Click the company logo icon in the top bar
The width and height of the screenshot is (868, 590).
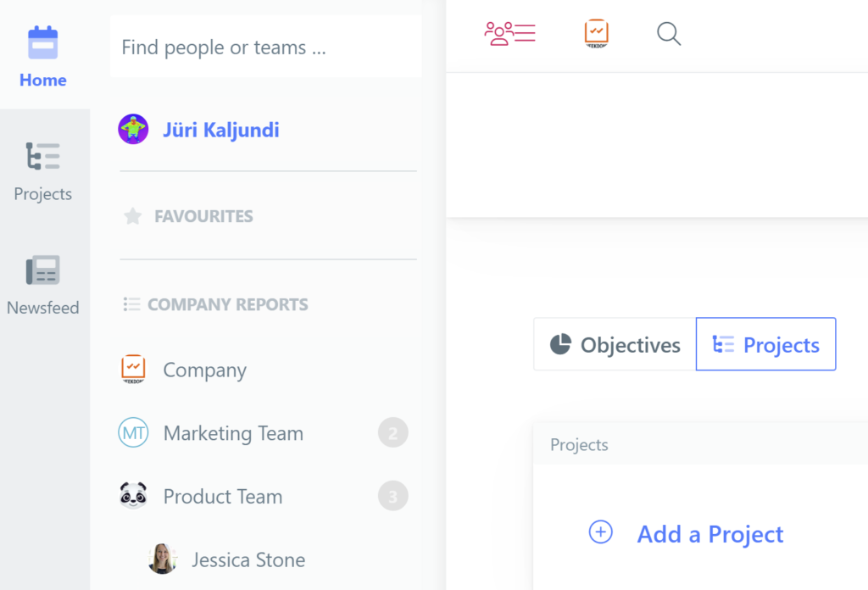tap(596, 33)
